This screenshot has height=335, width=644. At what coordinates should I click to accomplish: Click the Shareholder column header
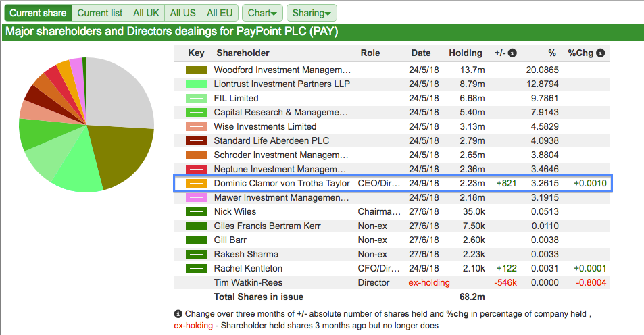coord(243,53)
